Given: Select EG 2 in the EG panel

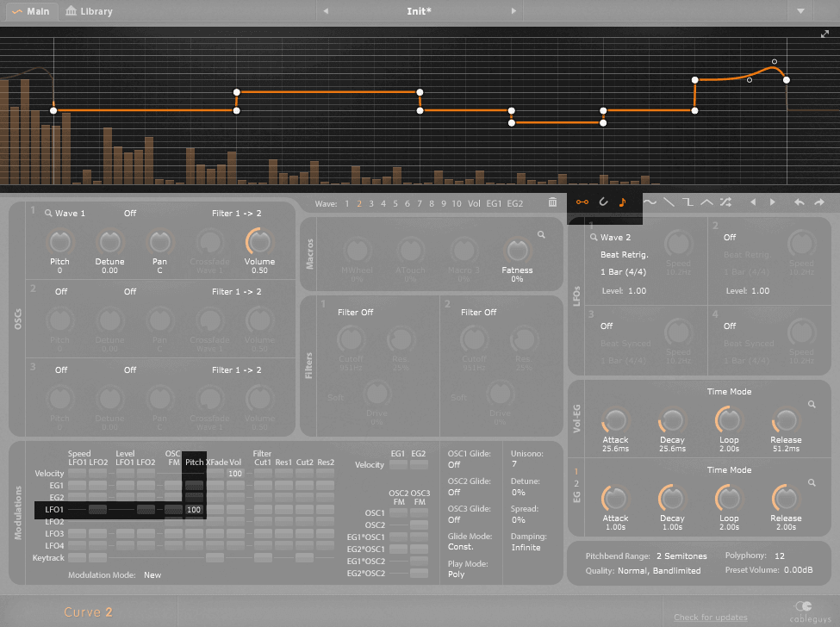Looking at the screenshot, I should pos(577,484).
